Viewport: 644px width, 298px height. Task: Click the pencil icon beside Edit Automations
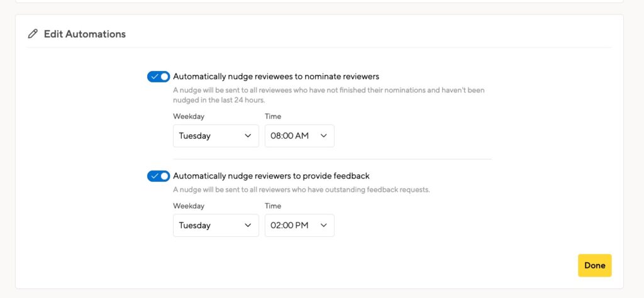[33, 34]
